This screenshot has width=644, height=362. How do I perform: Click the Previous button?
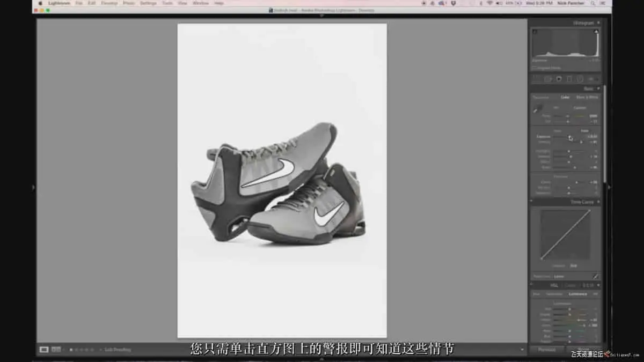click(547, 350)
